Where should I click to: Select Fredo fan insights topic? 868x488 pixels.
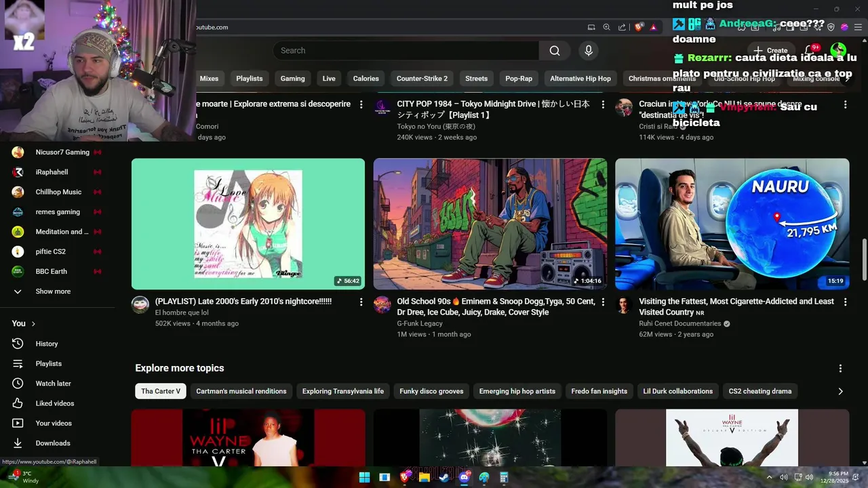tap(599, 391)
